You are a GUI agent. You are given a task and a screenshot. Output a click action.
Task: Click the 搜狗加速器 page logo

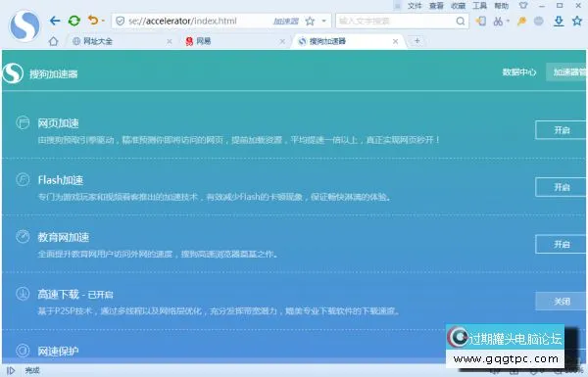coord(13,73)
